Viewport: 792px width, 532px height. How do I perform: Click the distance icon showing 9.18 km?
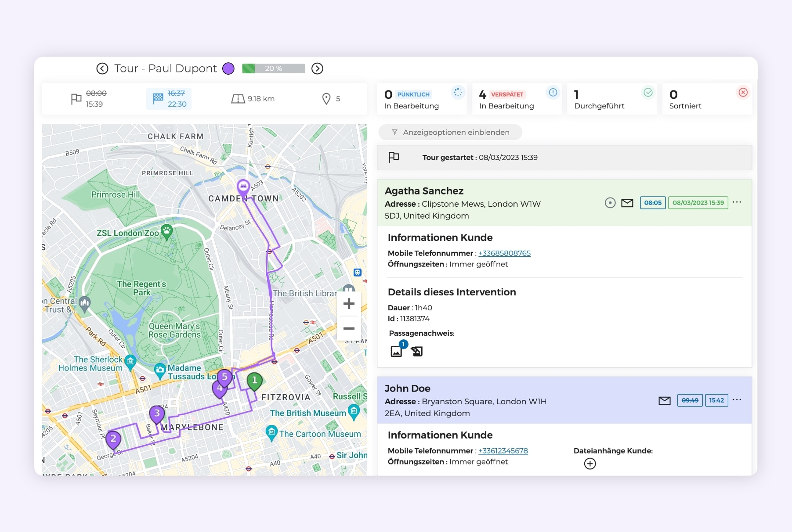coord(238,98)
